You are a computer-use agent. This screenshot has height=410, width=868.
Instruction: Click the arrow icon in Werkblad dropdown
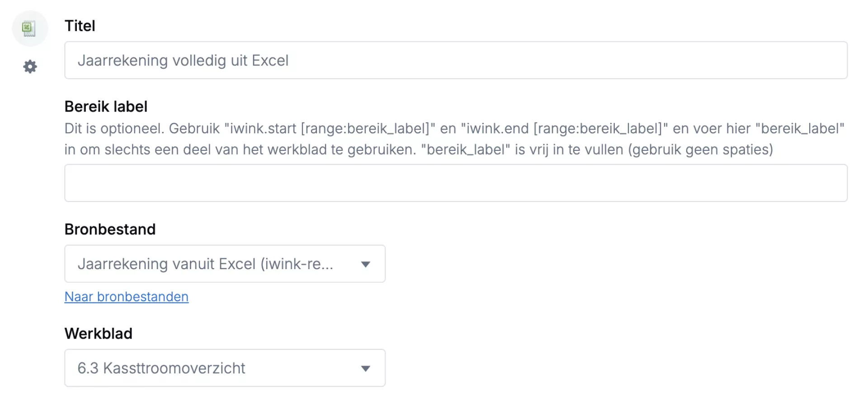tap(366, 368)
